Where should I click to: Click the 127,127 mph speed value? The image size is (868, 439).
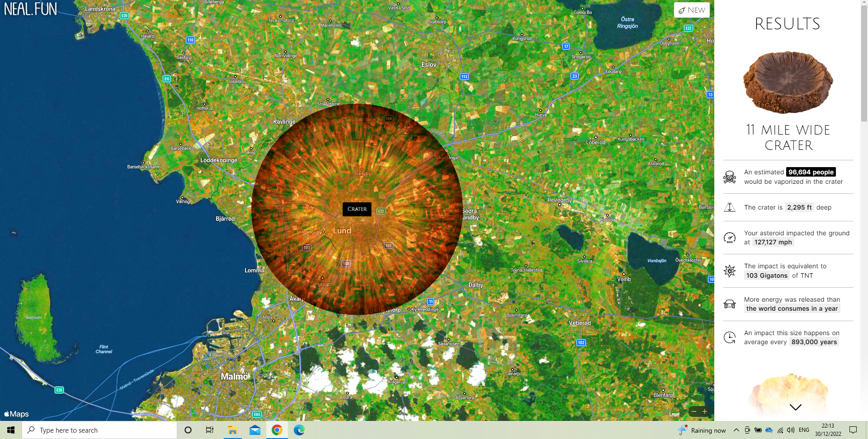pyautogui.click(x=773, y=242)
